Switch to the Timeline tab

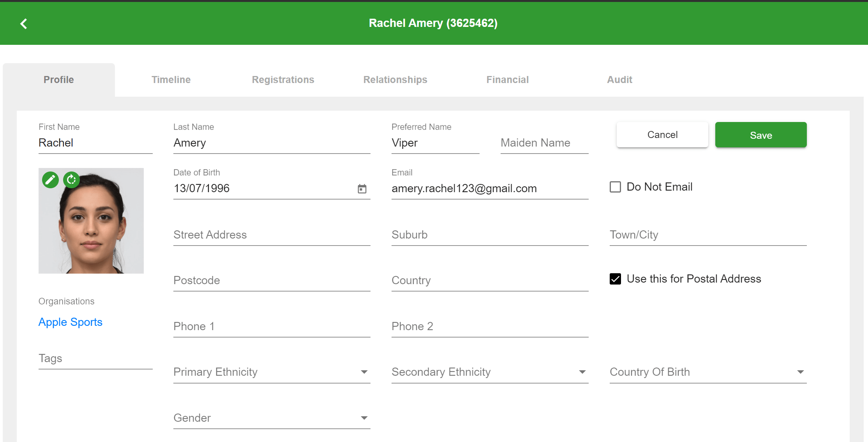coord(171,80)
